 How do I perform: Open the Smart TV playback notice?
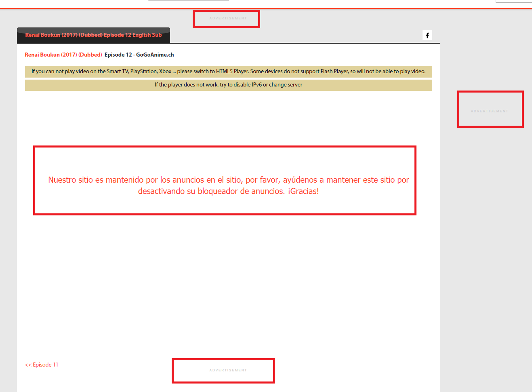click(x=121, y=72)
